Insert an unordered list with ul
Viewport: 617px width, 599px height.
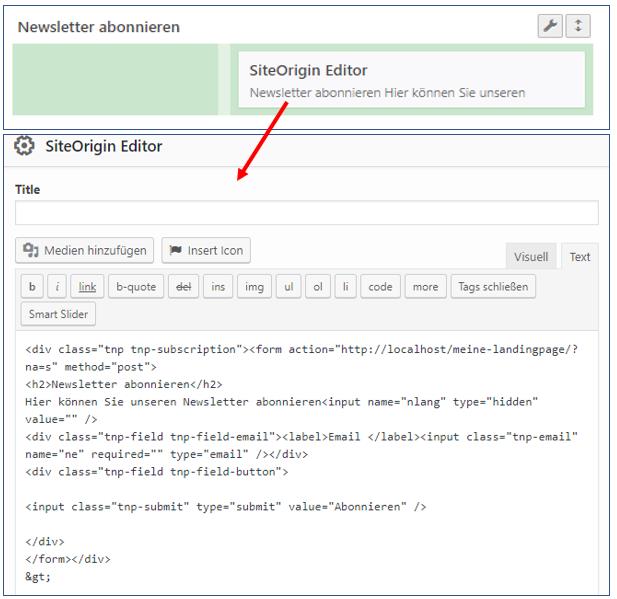coord(288,287)
